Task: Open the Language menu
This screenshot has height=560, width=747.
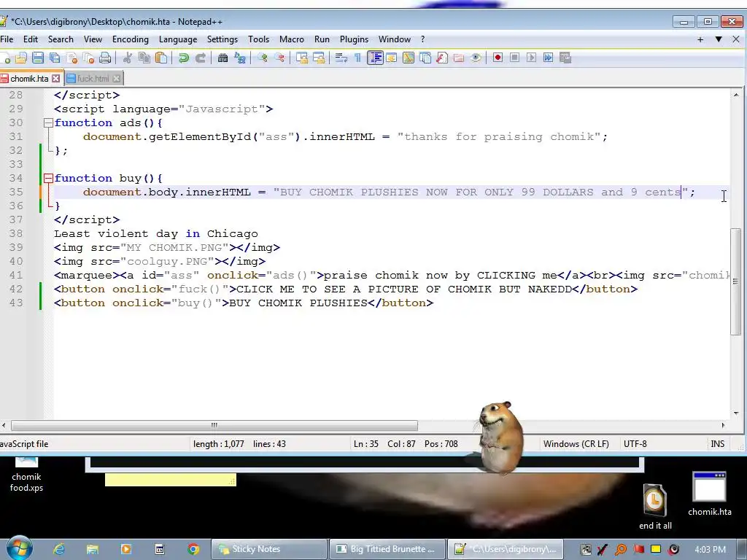Action: click(178, 39)
